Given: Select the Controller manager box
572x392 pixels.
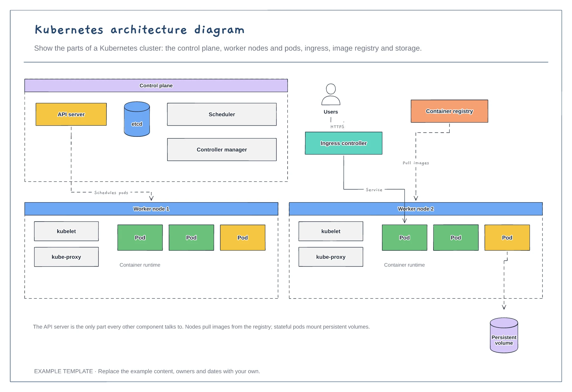Looking at the screenshot, I should [222, 149].
